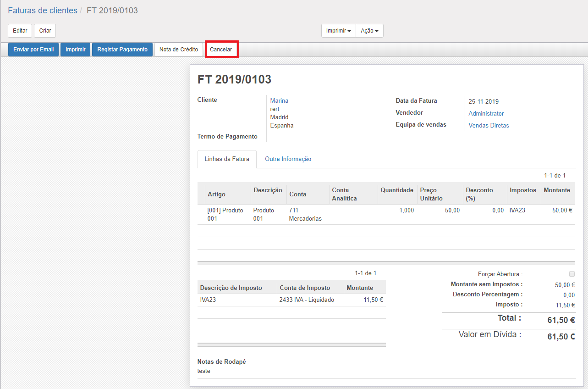
Task: Go back to Faturas de clientes
Action: click(43, 11)
